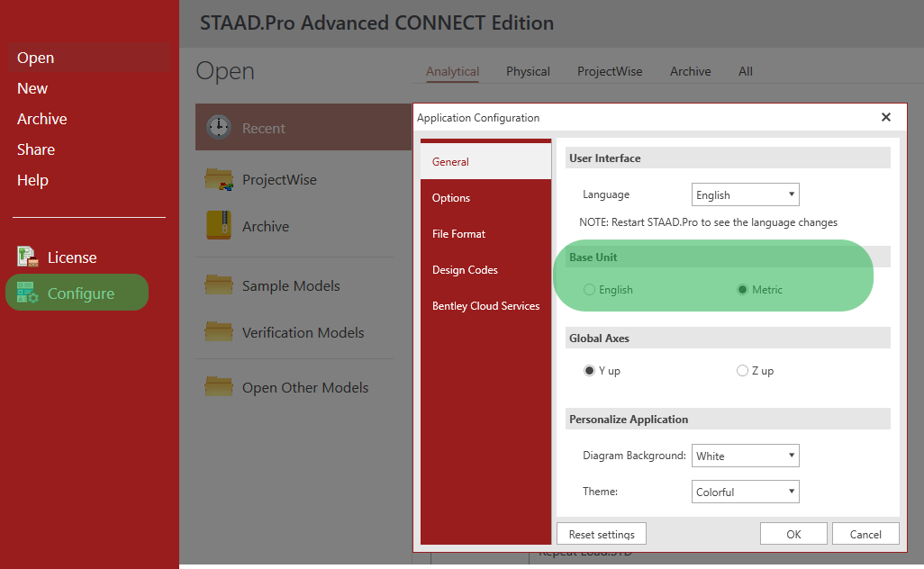The height and width of the screenshot is (569, 924).
Task: Open the Design Codes settings section
Action: point(465,270)
